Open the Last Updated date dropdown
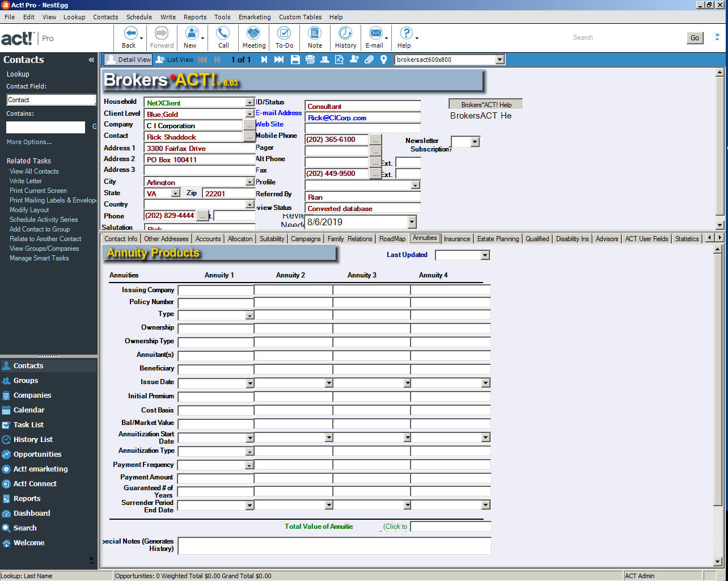The width and height of the screenshot is (728, 581). (485, 255)
